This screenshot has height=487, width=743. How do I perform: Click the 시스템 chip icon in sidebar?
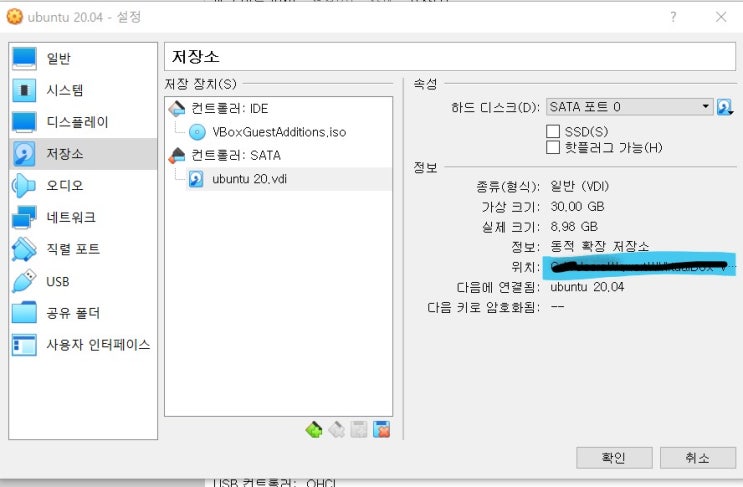tap(24, 90)
